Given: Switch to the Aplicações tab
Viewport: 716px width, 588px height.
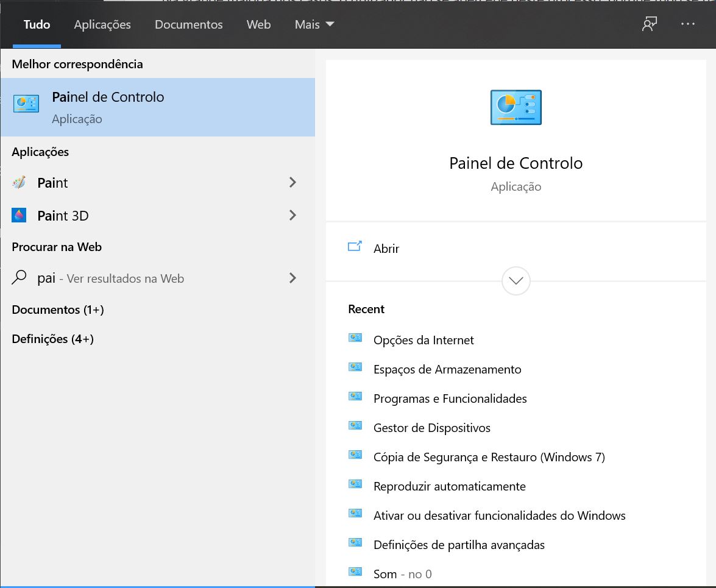Looking at the screenshot, I should (102, 25).
